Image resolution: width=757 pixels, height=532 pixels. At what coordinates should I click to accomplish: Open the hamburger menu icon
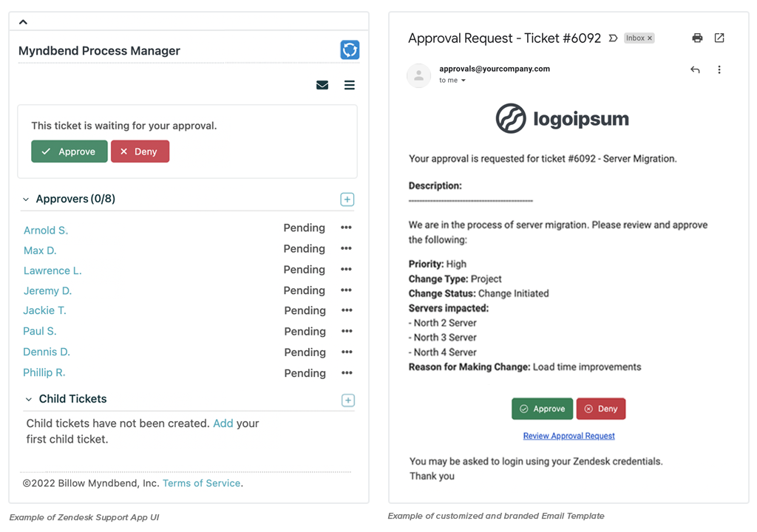coord(350,85)
